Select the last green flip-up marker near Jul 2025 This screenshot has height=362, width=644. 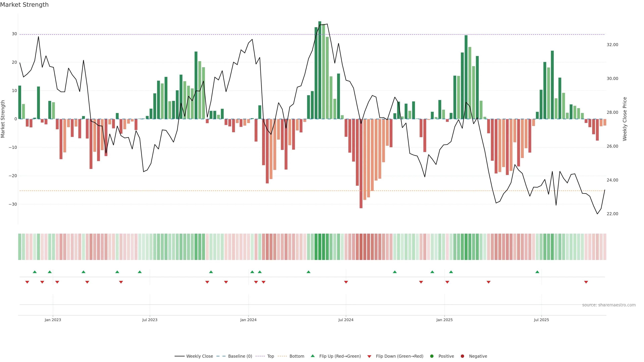(537, 272)
